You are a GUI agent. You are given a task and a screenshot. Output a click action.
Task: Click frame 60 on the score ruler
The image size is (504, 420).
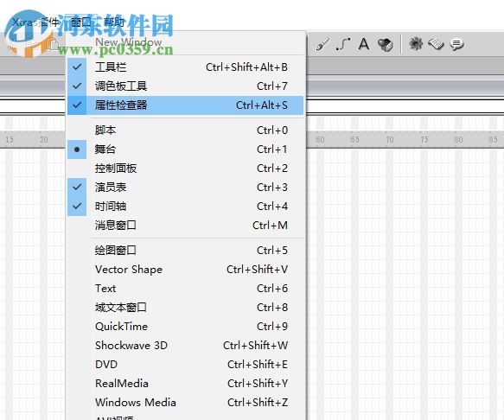pos(320,140)
